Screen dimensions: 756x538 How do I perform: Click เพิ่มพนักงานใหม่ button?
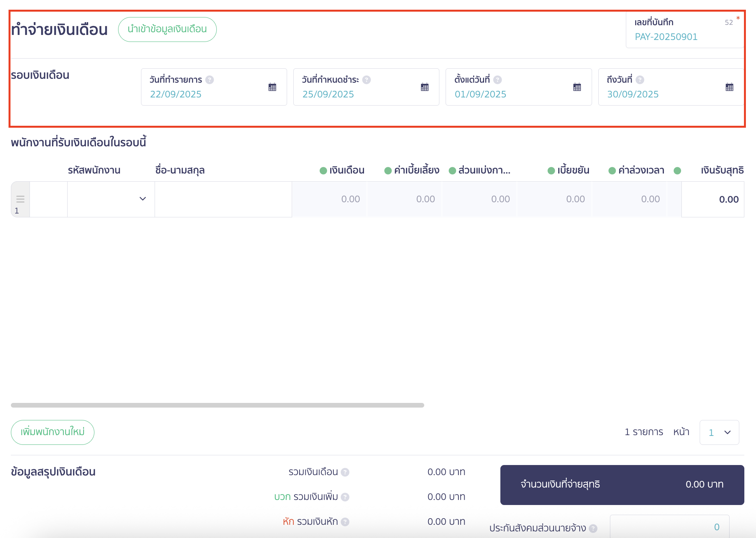click(x=52, y=432)
